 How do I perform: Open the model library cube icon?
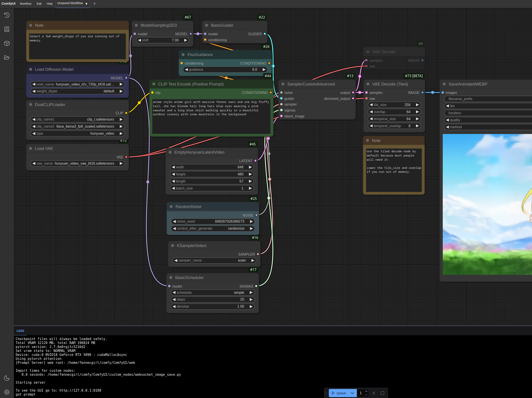pyautogui.click(x=7, y=43)
